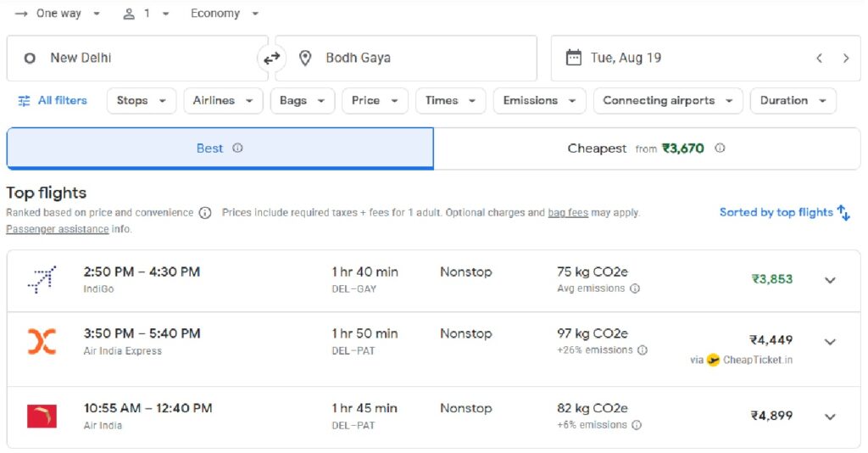Show +6% emissions info icon
This screenshot has height=453, width=868.
637,425
